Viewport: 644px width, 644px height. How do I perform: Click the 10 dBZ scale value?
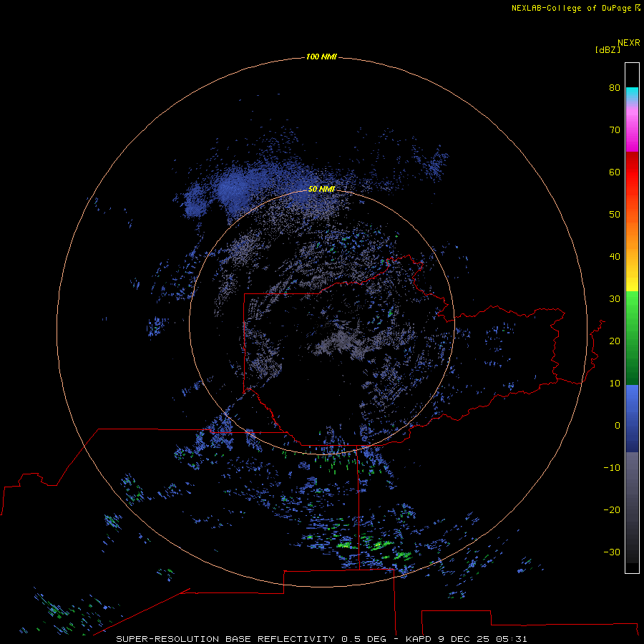click(x=615, y=384)
